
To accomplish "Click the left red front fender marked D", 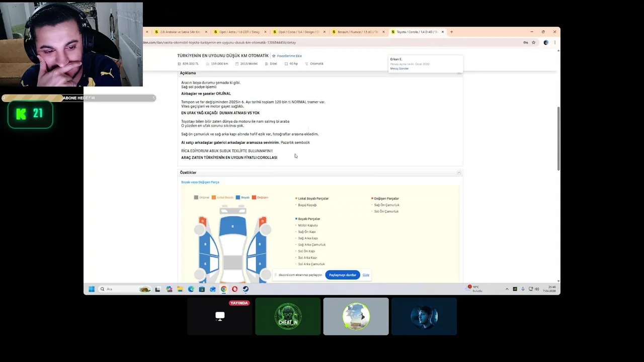I will 202,221.
